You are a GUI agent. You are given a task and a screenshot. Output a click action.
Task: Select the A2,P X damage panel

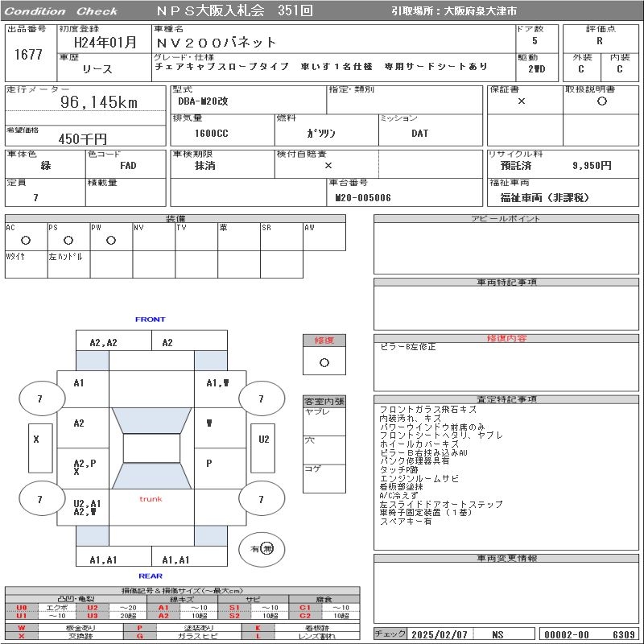[83, 469]
